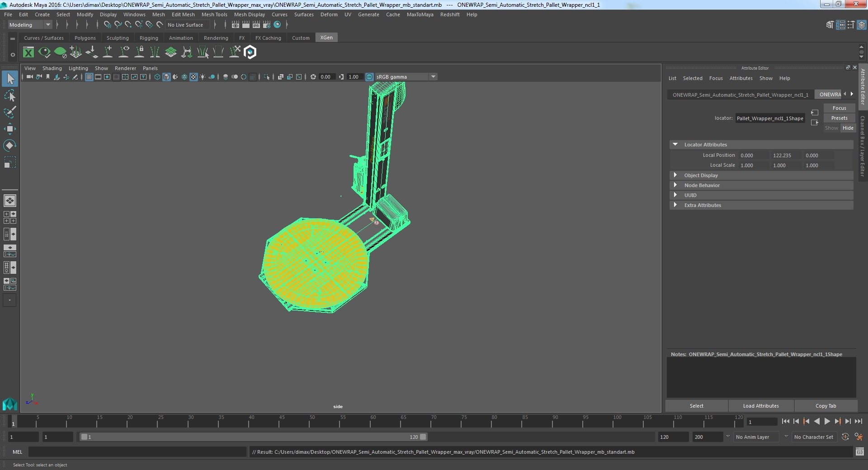Click the select camera icon in viewport toolbar
Screen dimensions: 868x470
tap(29, 77)
